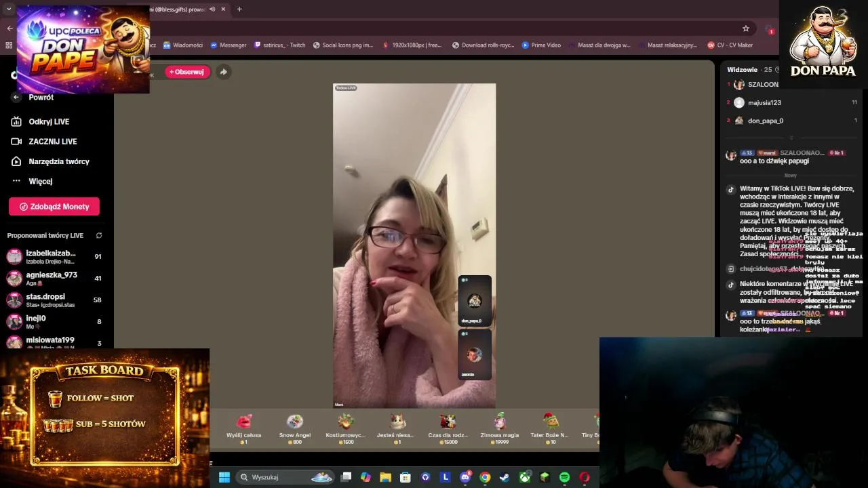The width and height of the screenshot is (868, 488).
Task: Open the tab search dropdown arrow
Action: (x=9, y=9)
